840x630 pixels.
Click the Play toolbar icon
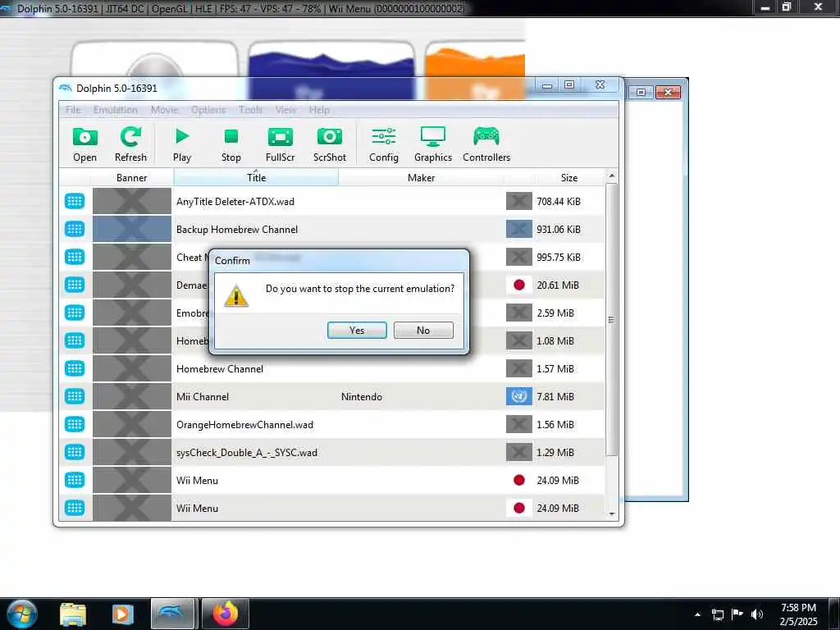coord(181,144)
